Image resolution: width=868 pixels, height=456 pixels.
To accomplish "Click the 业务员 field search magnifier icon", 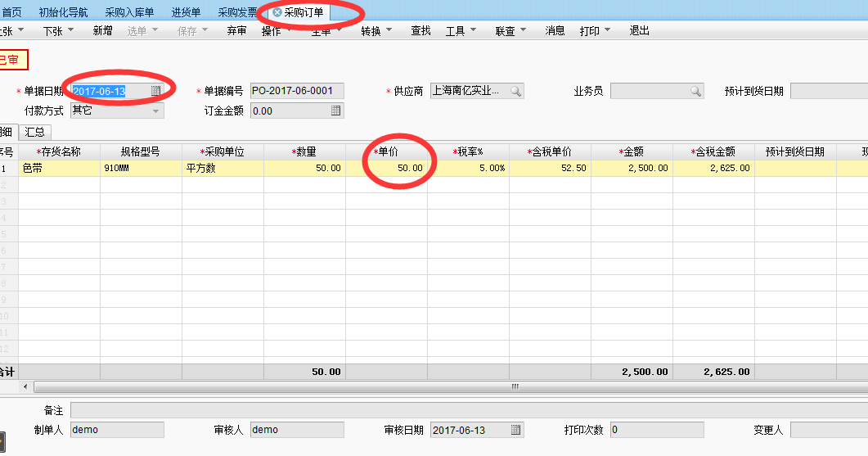I will coord(695,91).
